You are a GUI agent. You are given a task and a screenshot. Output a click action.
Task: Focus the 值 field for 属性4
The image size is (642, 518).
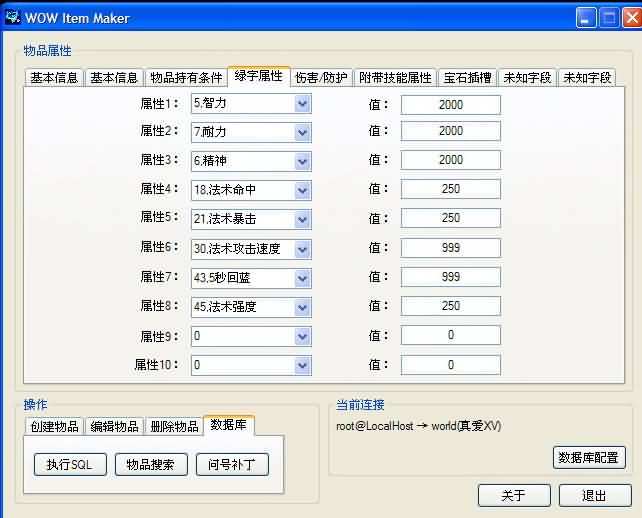coord(450,189)
